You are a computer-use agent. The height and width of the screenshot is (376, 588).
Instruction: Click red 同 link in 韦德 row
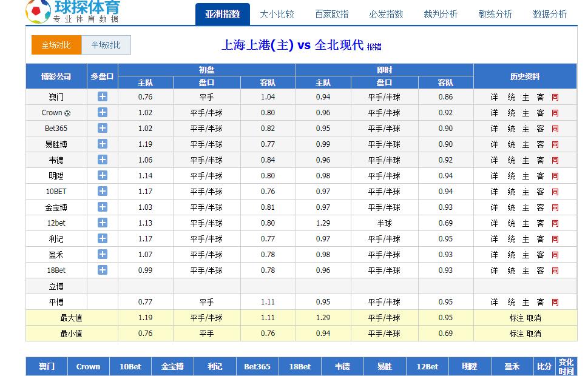click(x=555, y=160)
